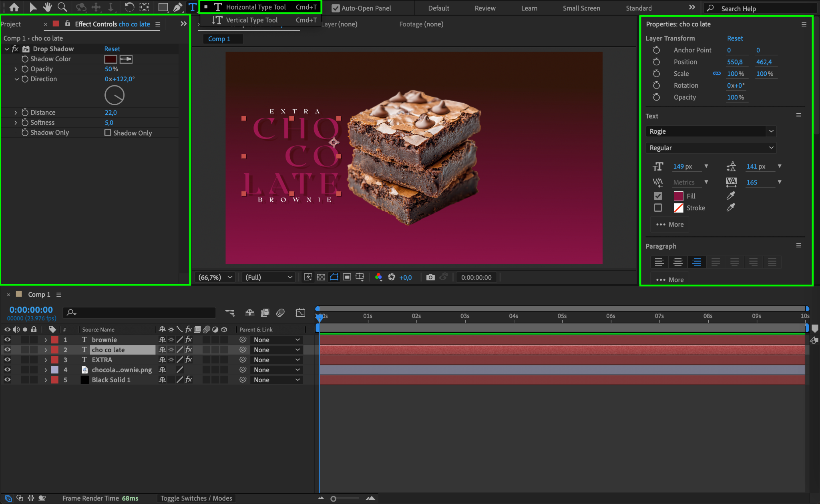Click the Home icon in the toolbar
The image size is (820, 504).
(x=14, y=7)
